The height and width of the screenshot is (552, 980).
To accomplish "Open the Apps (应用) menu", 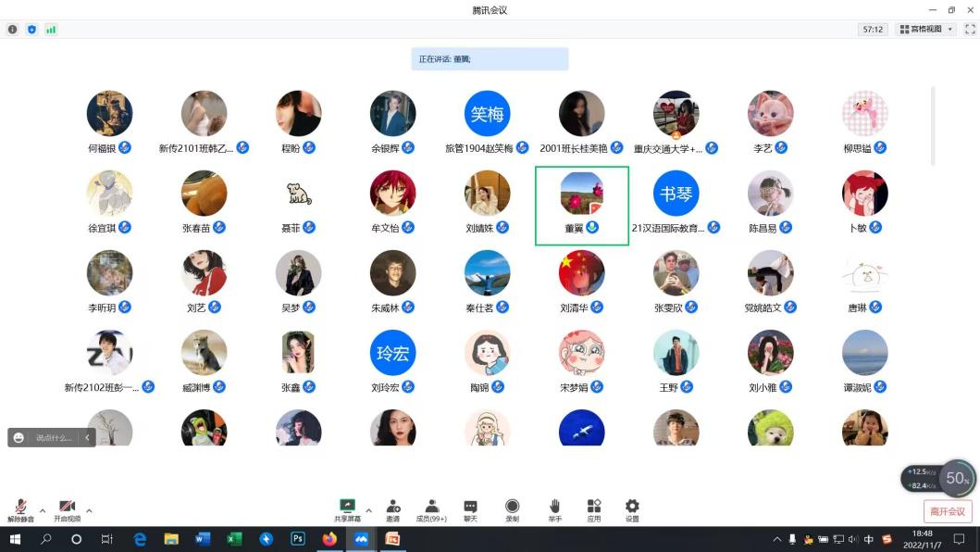I will tap(594, 508).
